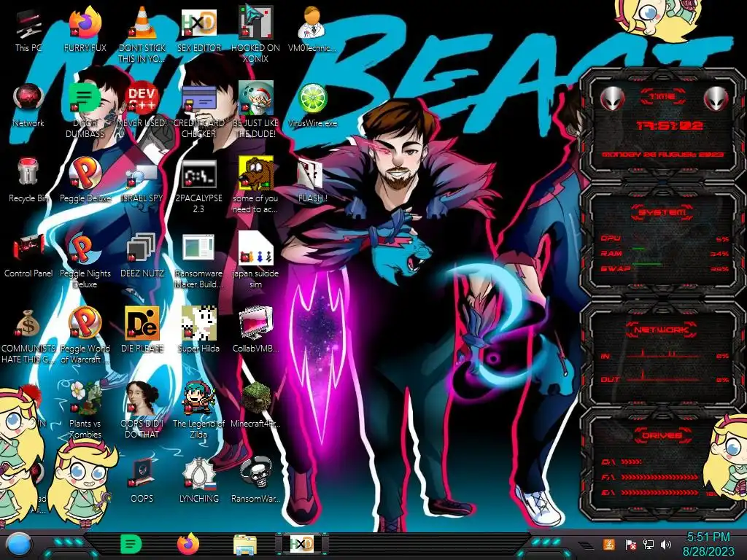747x560 pixels.
Task: Select the VLC cone DONT STICK icon
Action: pyautogui.click(x=142, y=23)
